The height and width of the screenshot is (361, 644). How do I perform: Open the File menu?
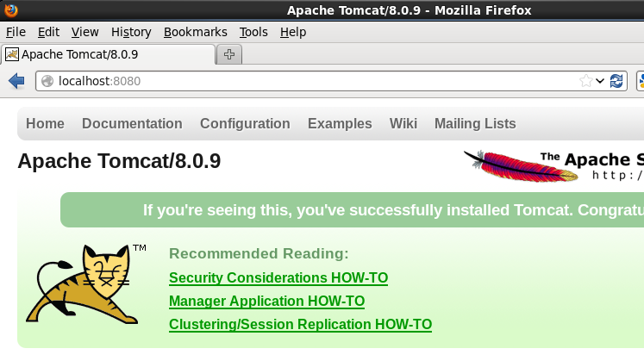point(16,32)
